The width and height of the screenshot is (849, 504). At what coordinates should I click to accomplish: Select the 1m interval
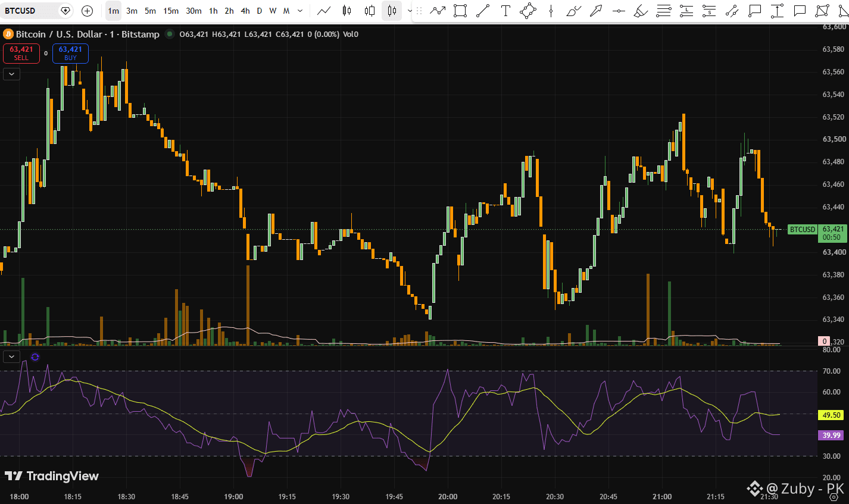coord(113,11)
